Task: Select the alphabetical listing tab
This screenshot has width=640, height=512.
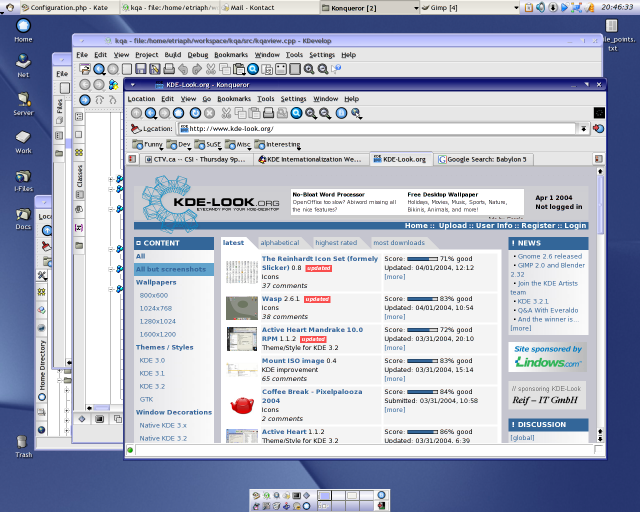Action: [280, 243]
